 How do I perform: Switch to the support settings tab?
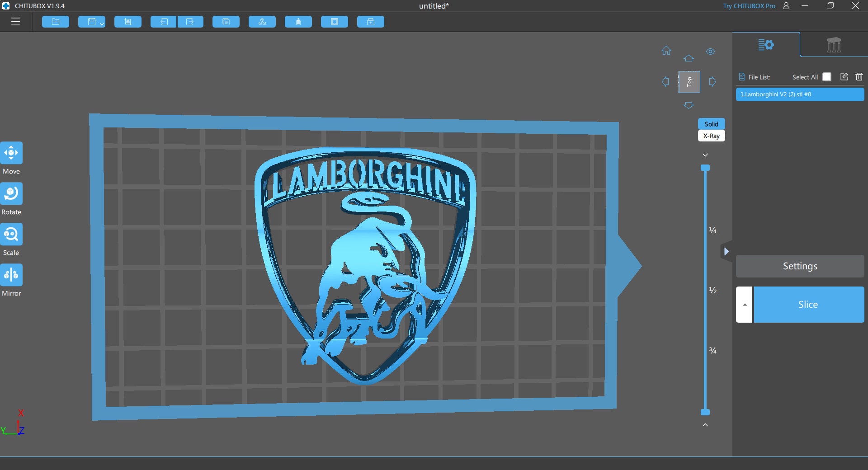(833, 45)
